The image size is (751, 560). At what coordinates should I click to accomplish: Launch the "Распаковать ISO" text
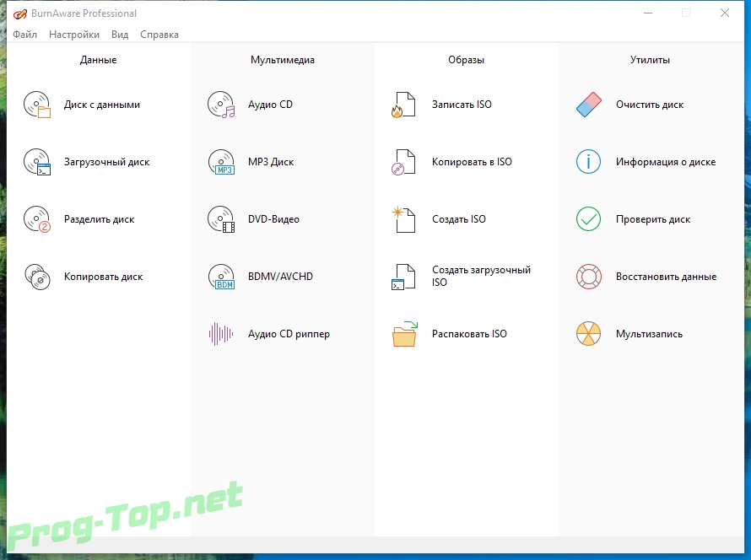[x=469, y=334]
